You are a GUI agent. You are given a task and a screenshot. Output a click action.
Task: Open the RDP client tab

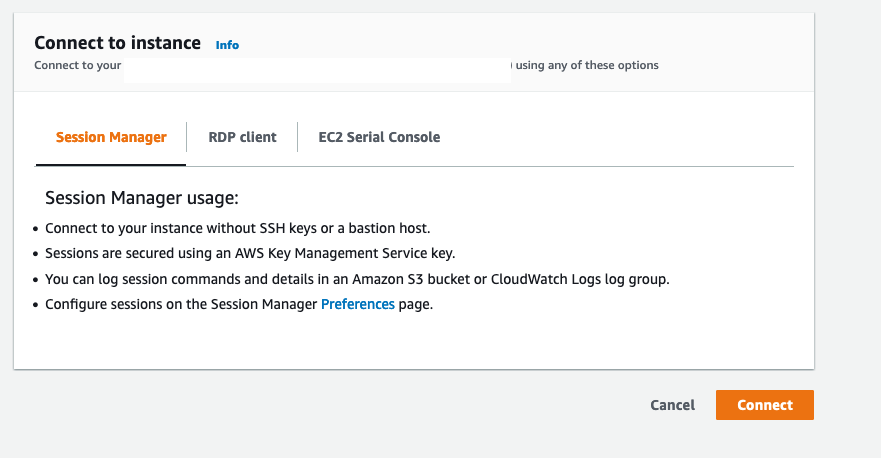point(242,137)
